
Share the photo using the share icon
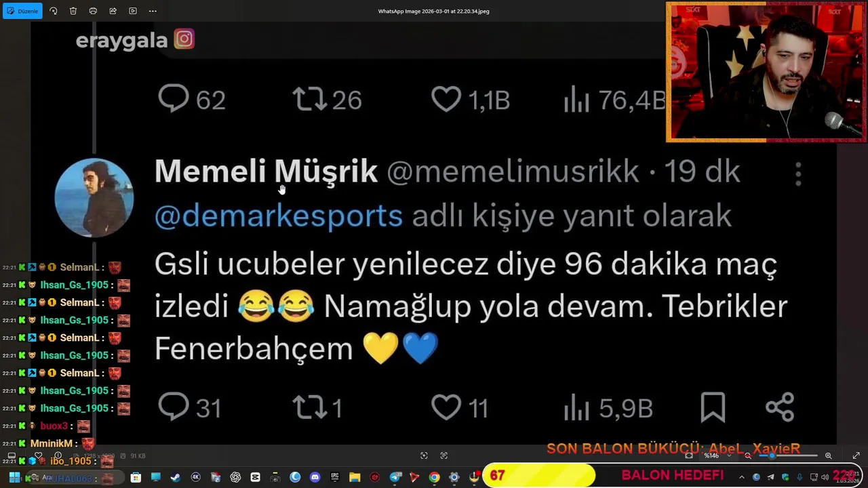(x=113, y=11)
